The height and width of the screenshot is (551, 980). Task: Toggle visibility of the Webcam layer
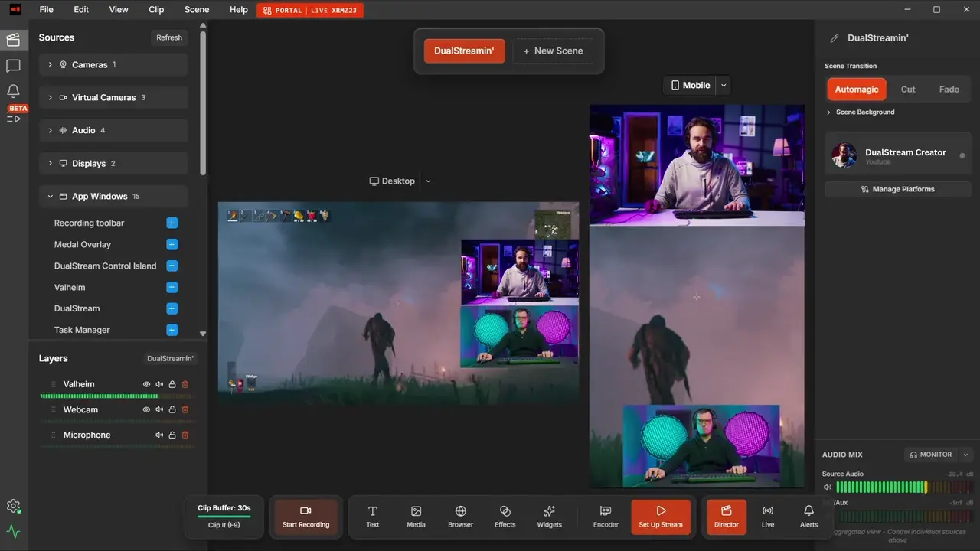click(x=146, y=409)
